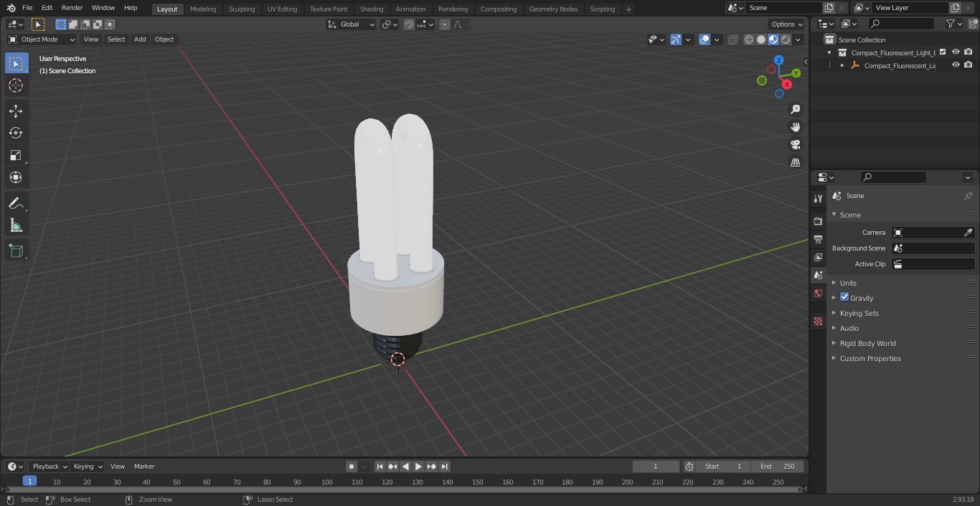This screenshot has width=980, height=506.
Task: Click the End frame field
Action: (777, 467)
